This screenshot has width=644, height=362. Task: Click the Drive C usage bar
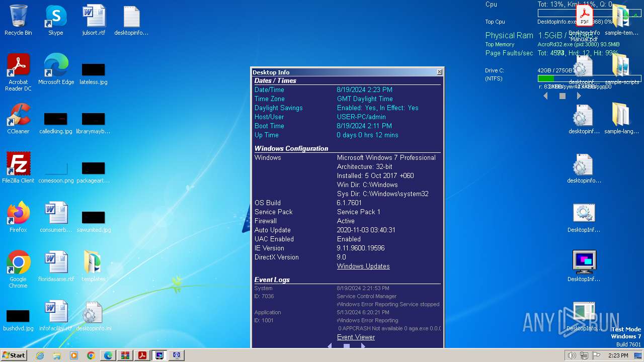[x=589, y=78]
